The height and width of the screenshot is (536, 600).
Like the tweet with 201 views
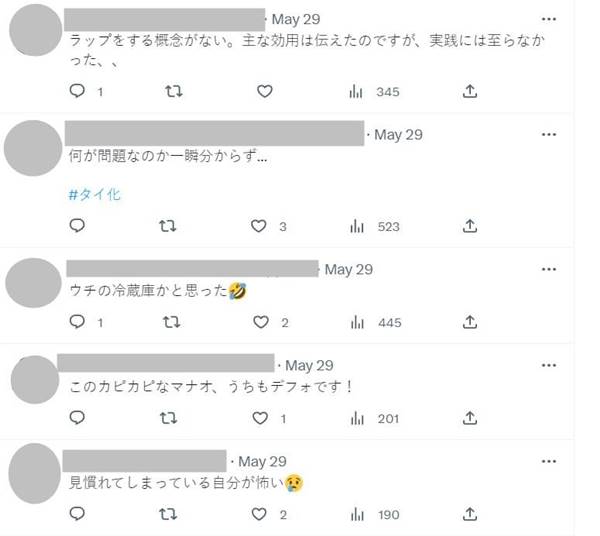coord(260,418)
